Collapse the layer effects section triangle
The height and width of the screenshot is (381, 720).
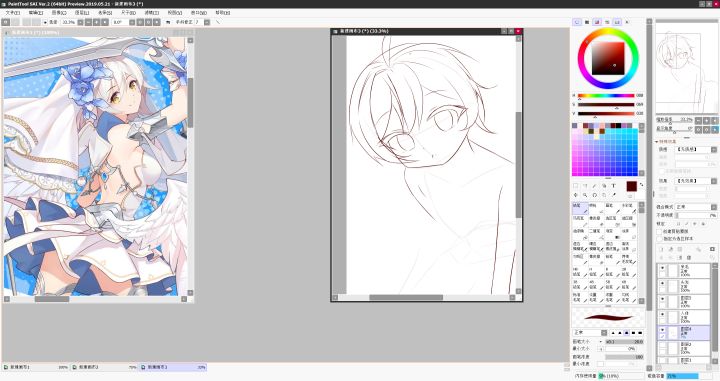pos(657,141)
